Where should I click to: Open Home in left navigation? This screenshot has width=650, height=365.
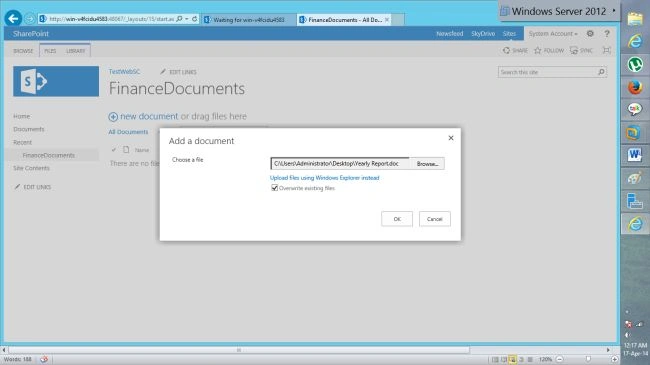coord(22,116)
